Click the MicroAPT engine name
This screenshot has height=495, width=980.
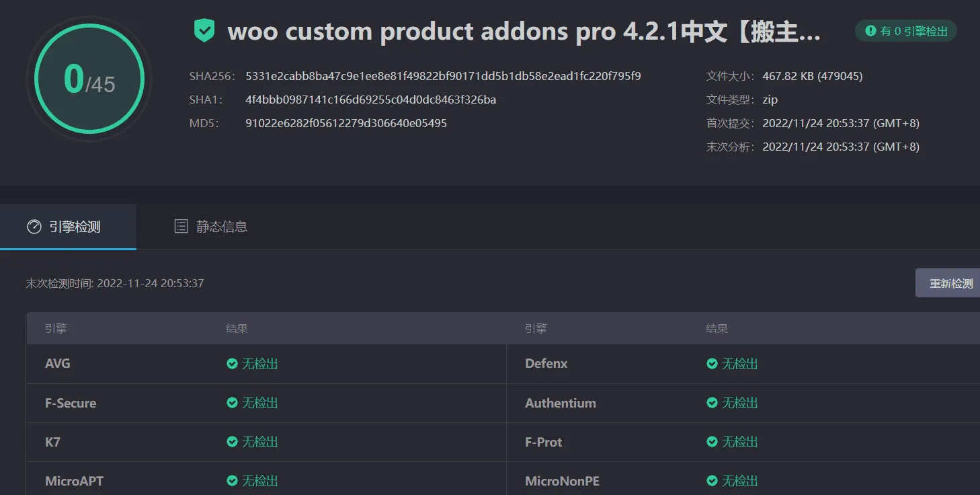tap(74, 481)
